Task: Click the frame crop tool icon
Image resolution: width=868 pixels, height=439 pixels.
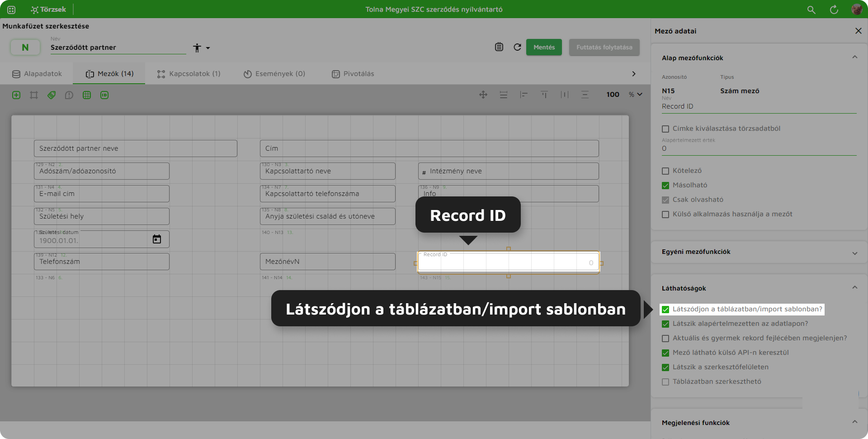Action: click(x=34, y=95)
